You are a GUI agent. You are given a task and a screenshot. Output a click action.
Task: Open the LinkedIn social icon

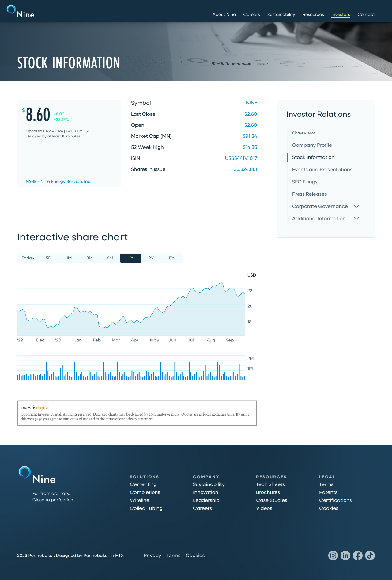click(345, 556)
